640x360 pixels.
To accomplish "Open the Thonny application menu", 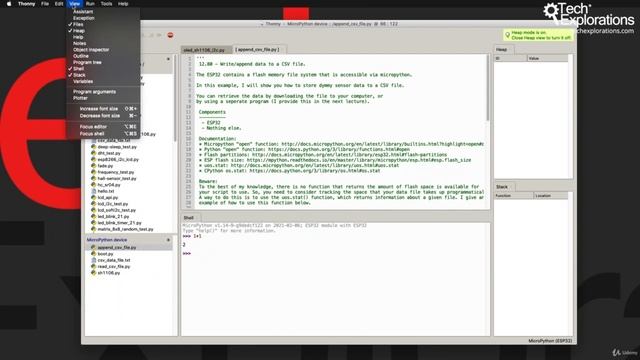I will click(27, 4).
